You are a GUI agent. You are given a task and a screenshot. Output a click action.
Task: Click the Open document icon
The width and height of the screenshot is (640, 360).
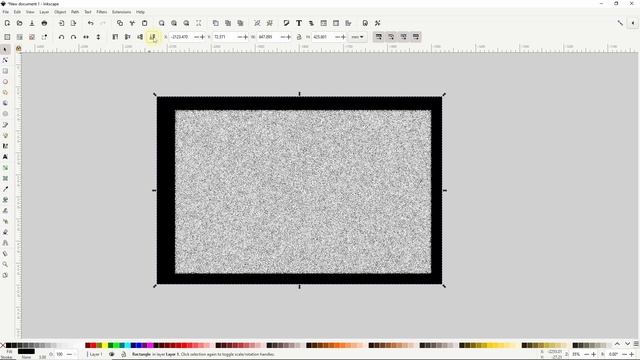(20, 23)
